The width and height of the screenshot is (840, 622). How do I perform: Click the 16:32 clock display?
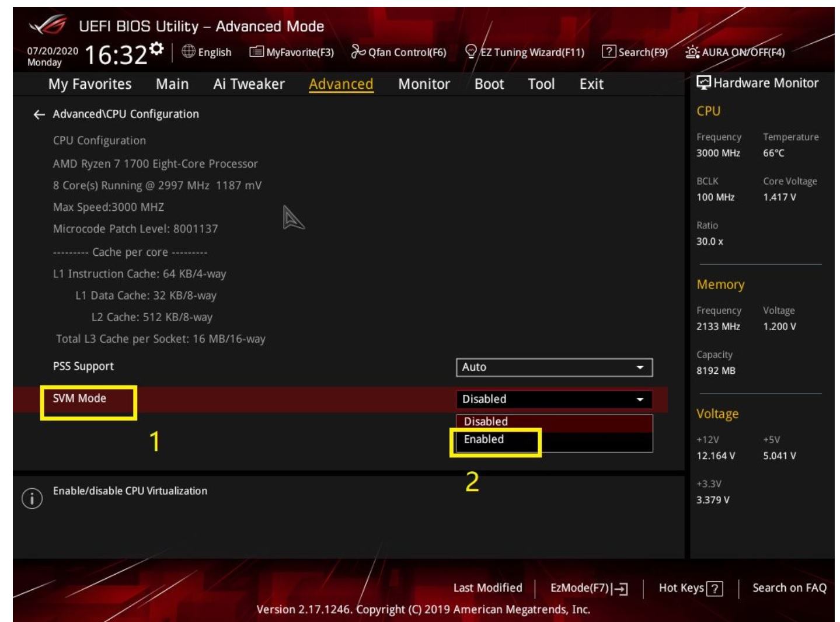click(x=116, y=55)
